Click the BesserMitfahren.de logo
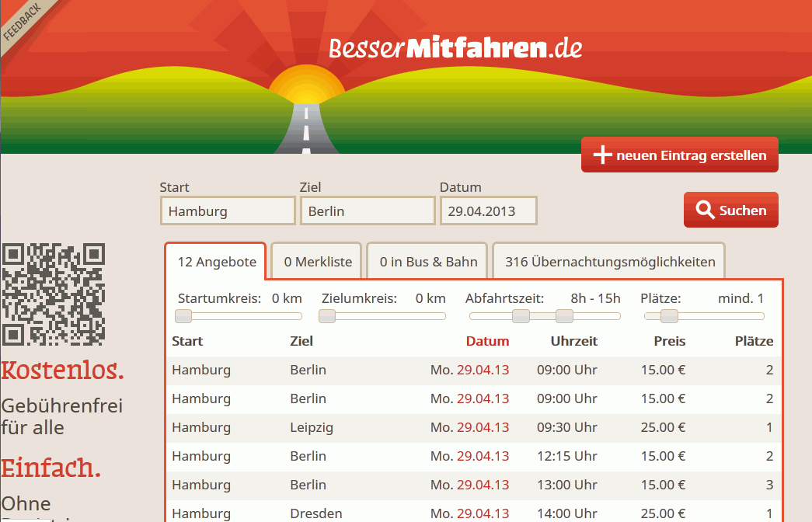 pos(455,48)
